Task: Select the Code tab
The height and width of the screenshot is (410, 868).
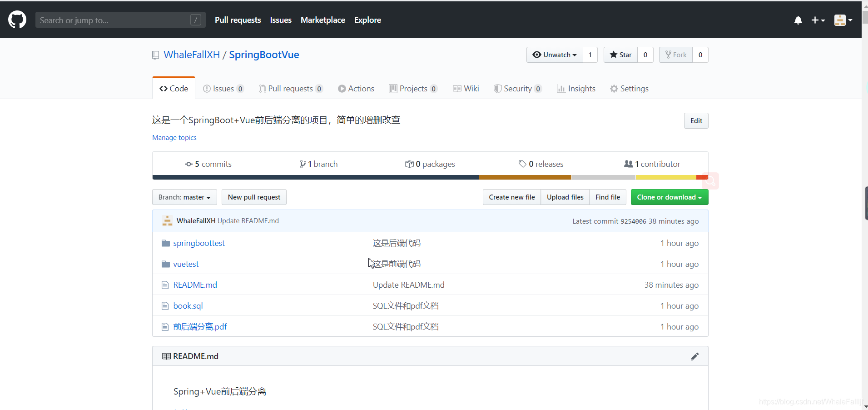Action: pos(174,88)
